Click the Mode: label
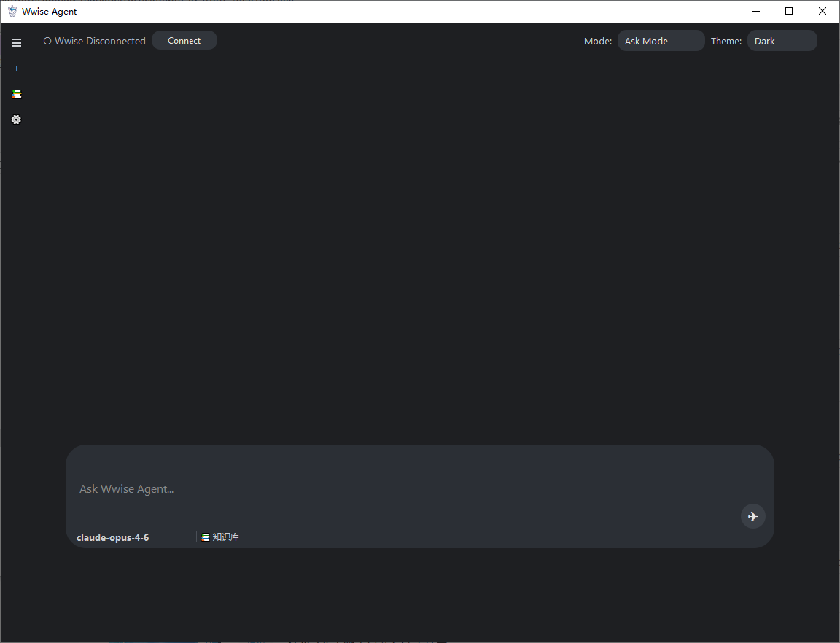The width and height of the screenshot is (840, 643). click(598, 41)
